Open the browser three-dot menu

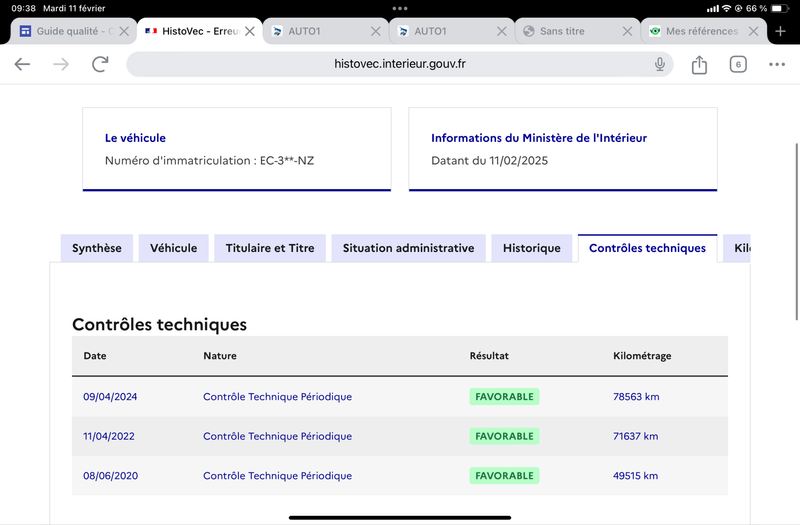click(x=777, y=64)
